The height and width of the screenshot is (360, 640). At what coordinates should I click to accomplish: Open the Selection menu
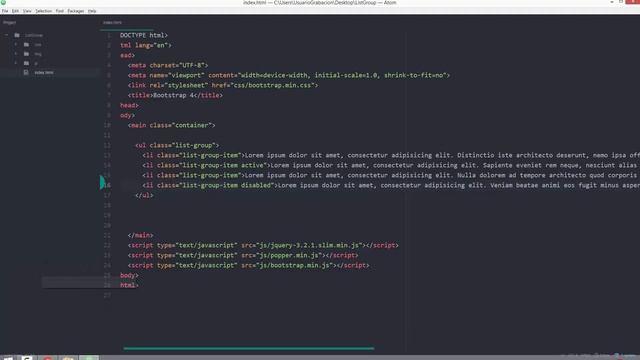pos(43,11)
